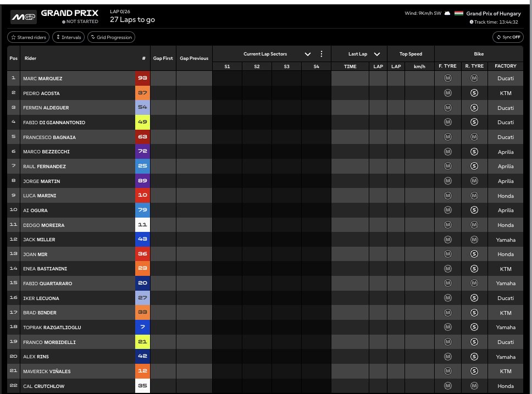
Task: Click number 72 purple badge
Action: [x=142, y=151]
